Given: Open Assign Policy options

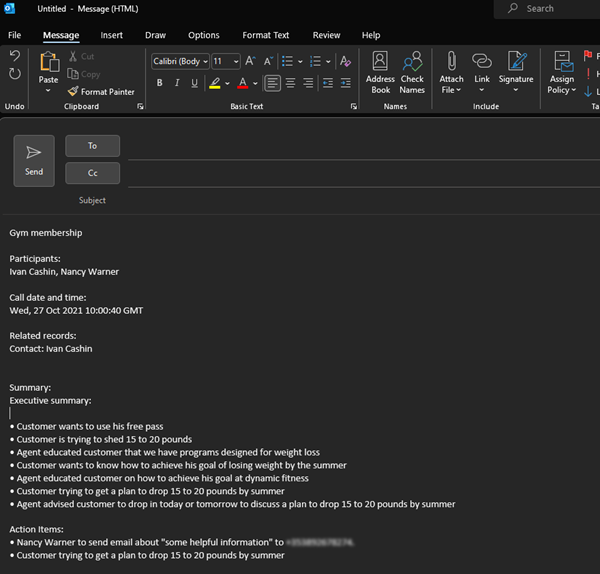Looking at the screenshot, I should coord(561,73).
